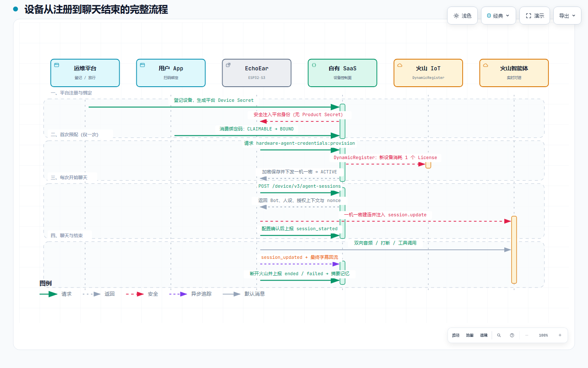Screen dimensions: 588x368
Task: Enter 演示 presentation mode
Action: tap(535, 16)
